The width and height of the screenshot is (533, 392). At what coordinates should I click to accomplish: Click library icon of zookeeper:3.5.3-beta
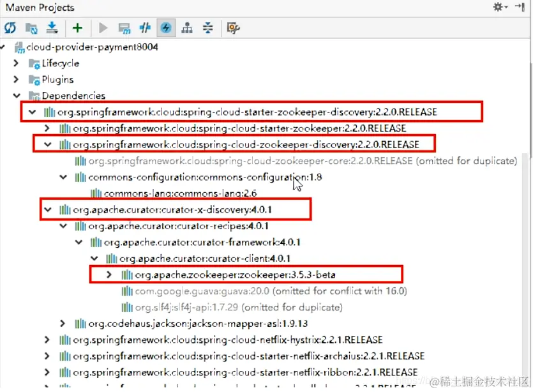127,275
